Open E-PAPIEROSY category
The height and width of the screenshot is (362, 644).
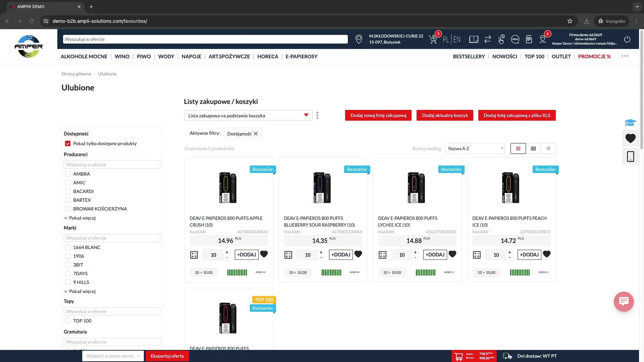pyautogui.click(x=301, y=56)
